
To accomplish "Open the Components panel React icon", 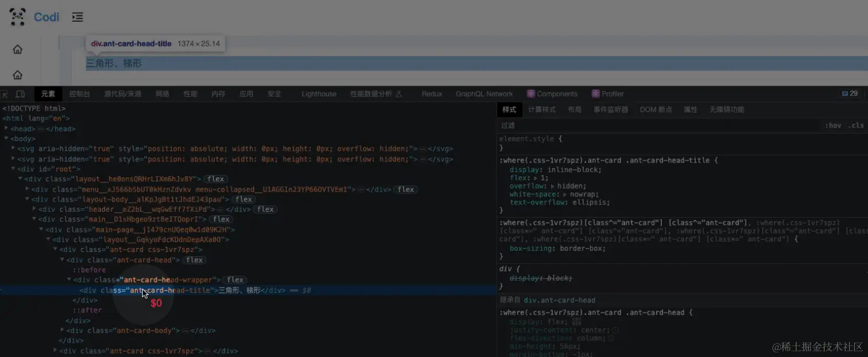I will (x=530, y=94).
